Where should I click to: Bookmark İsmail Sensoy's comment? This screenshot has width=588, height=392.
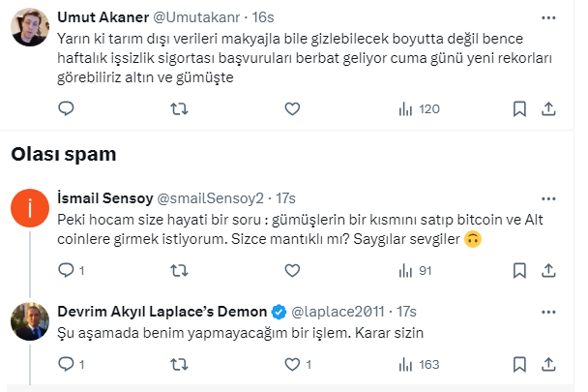(x=519, y=270)
